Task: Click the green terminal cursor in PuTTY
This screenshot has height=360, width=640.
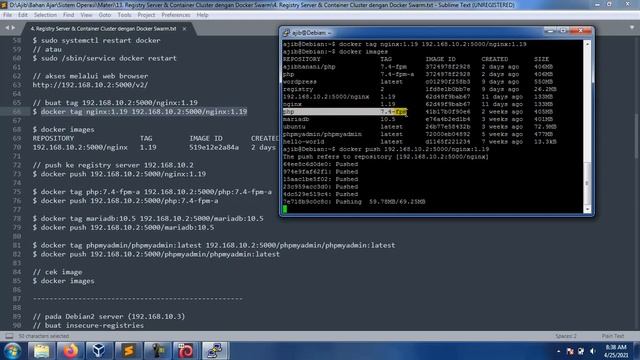Action: [284, 209]
